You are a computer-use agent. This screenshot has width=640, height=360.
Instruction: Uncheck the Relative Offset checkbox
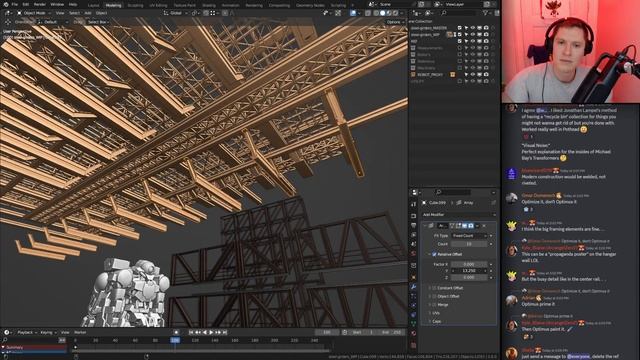(x=434, y=254)
